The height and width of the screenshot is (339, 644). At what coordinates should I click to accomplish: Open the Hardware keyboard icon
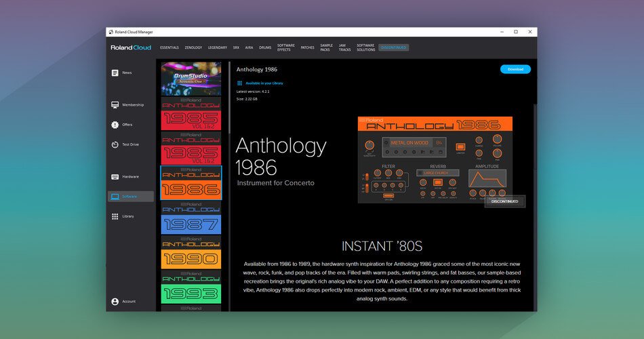coord(115,177)
